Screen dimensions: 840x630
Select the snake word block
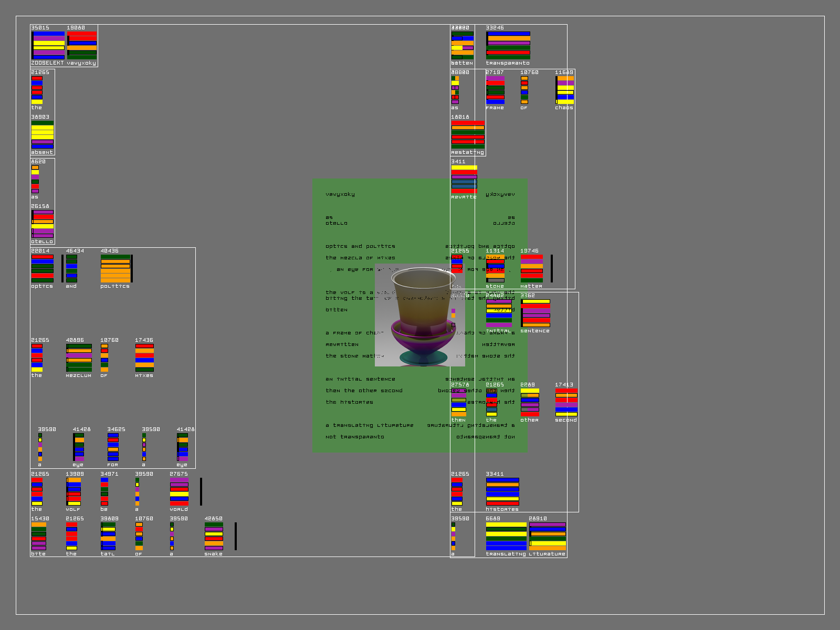point(214,536)
